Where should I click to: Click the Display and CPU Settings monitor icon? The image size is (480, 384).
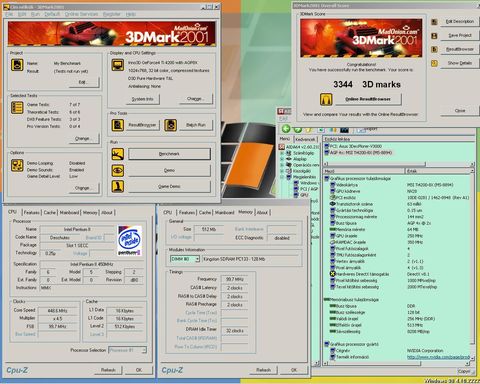(x=118, y=65)
